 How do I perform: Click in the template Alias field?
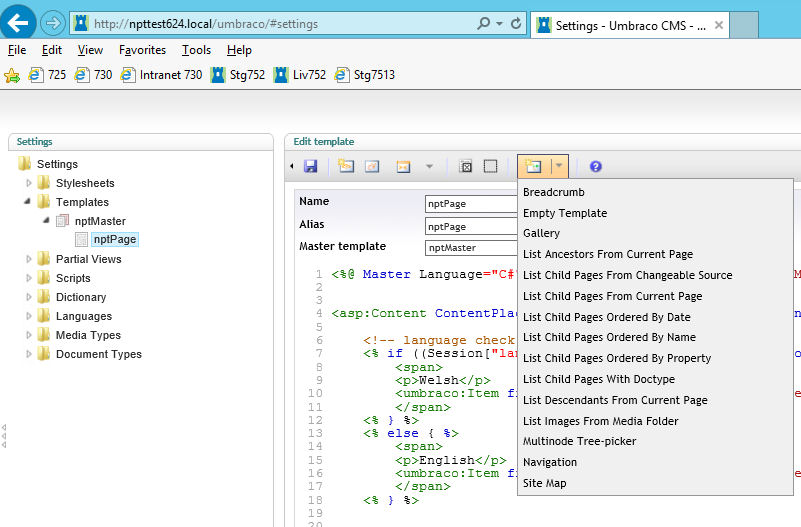pyautogui.click(x=471, y=226)
